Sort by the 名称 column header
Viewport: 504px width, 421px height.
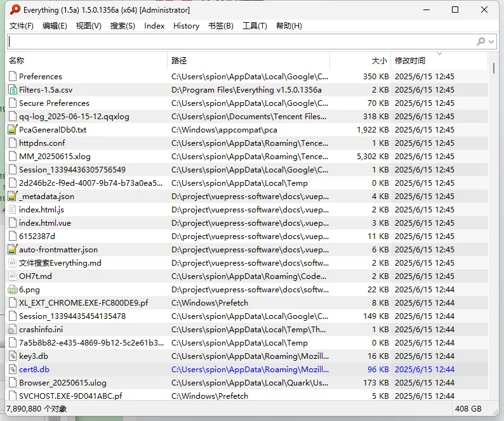86,60
